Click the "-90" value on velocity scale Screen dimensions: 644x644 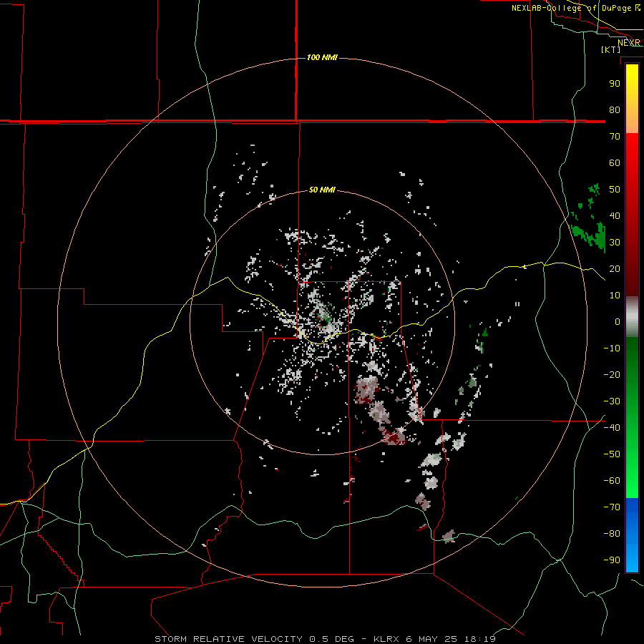(612, 560)
